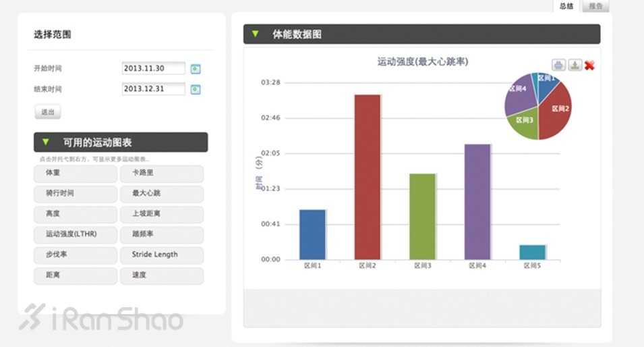
Task: Collapse the 体能数据图 panel using the green triangle
Action: (255, 34)
